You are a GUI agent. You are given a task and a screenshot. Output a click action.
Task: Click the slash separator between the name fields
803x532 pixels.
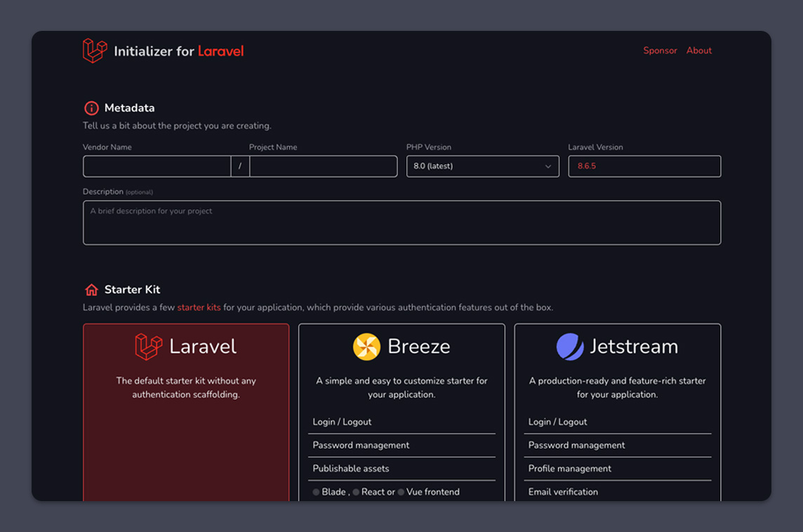240,166
